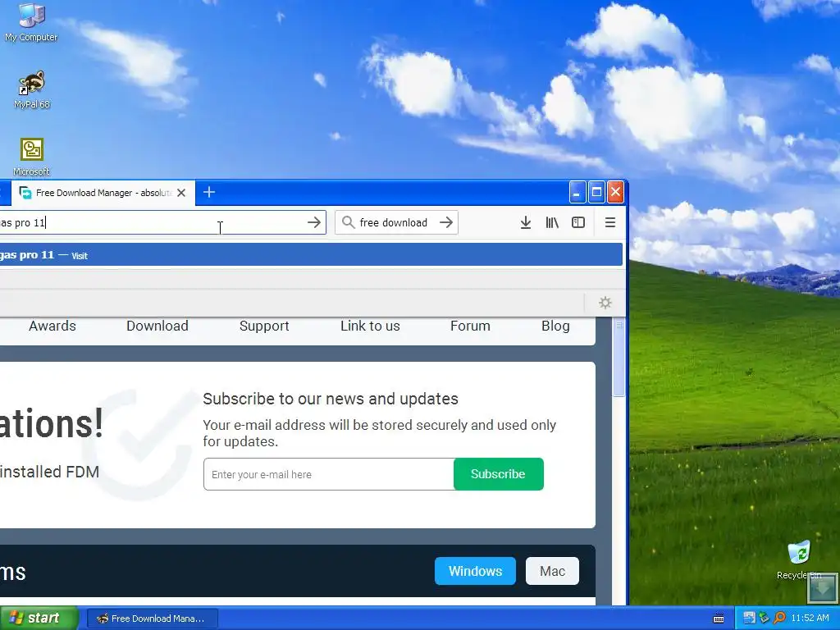
Task: Select the Windows platform button
Action: click(475, 571)
